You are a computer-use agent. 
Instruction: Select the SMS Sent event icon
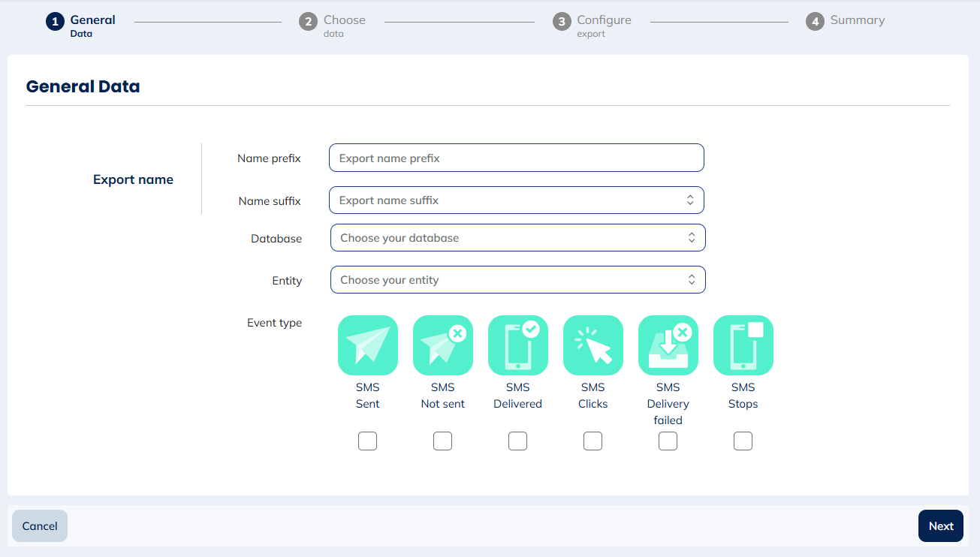(x=367, y=345)
